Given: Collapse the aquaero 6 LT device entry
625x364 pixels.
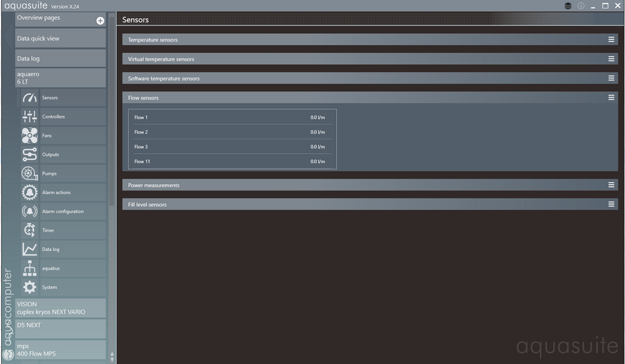Looking at the screenshot, I should click(x=60, y=77).
